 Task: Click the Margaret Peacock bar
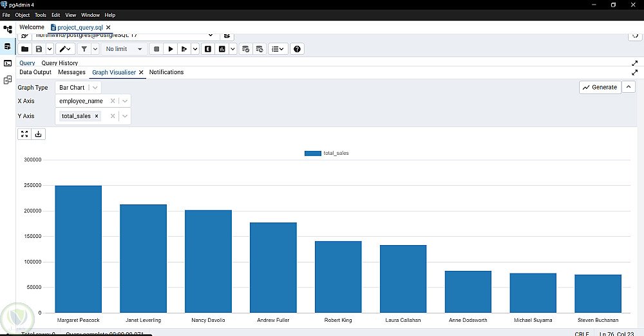pos(78,249)
